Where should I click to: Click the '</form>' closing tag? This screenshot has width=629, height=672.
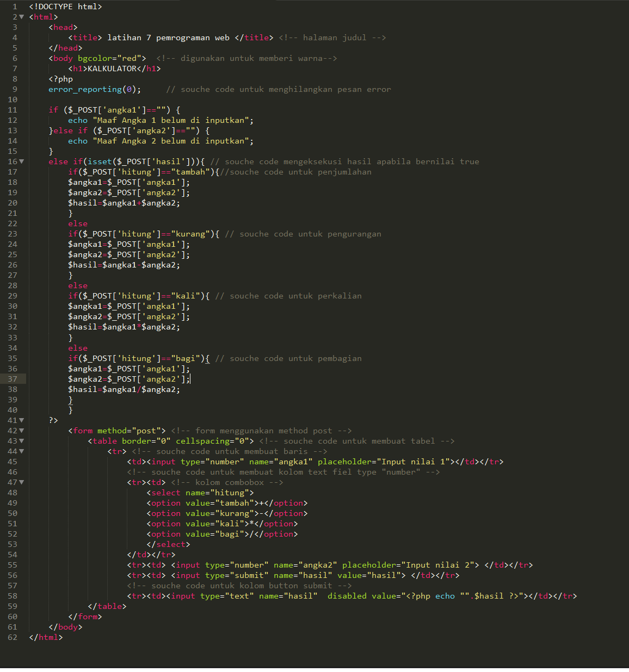tap(85, 617)
